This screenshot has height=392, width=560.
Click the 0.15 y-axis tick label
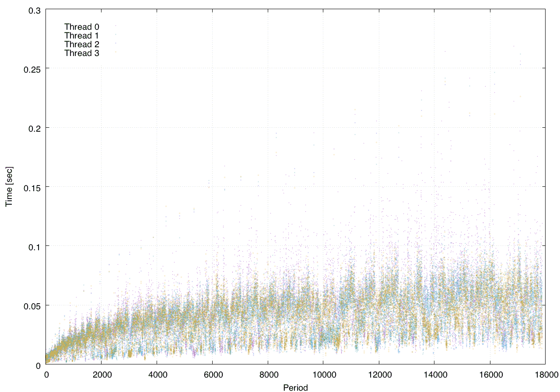click(33, 187)
